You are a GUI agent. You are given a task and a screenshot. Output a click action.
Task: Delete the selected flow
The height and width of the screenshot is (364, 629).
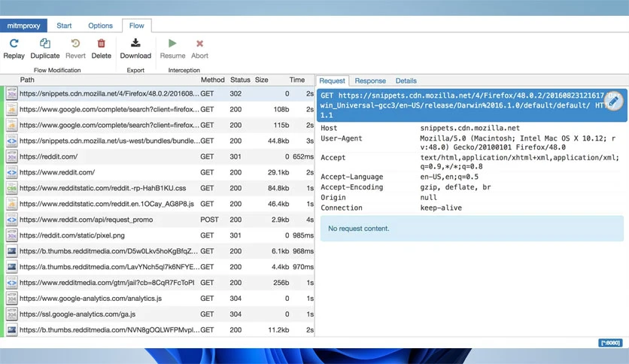click(101, 44)
